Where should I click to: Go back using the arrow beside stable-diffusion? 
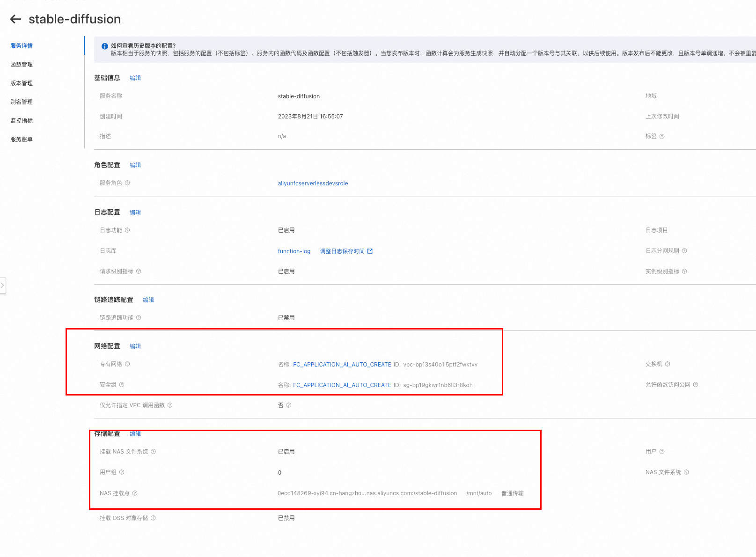pyautogui.click(x=15, y=19)
